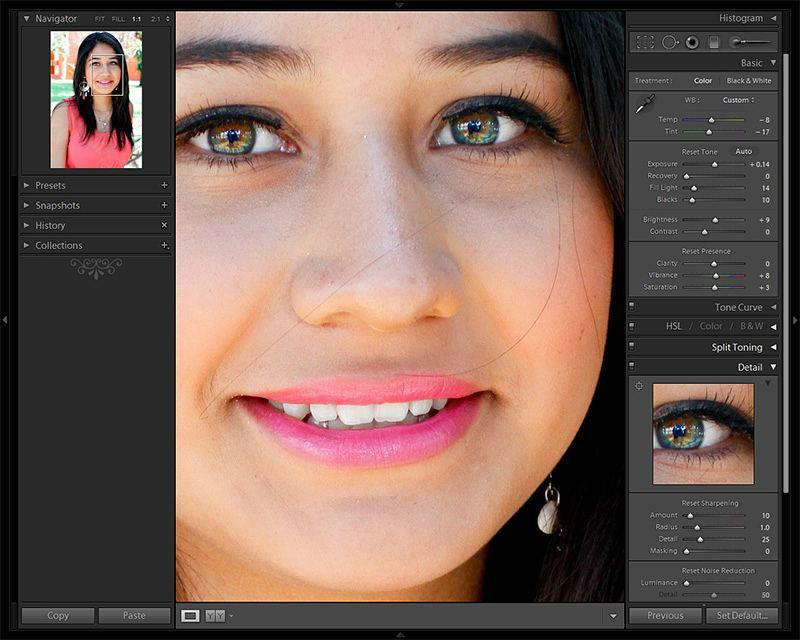Toggle the Tone Curve panel switch
This screenshot has width=800, height=640.
pos(632,307)
